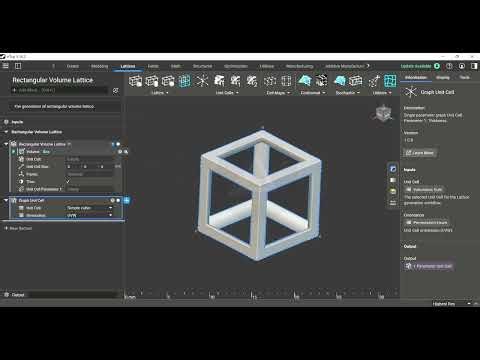Click third lattice icon in Lattice ribbon group
480x360 pixels.
click(168, 81)
